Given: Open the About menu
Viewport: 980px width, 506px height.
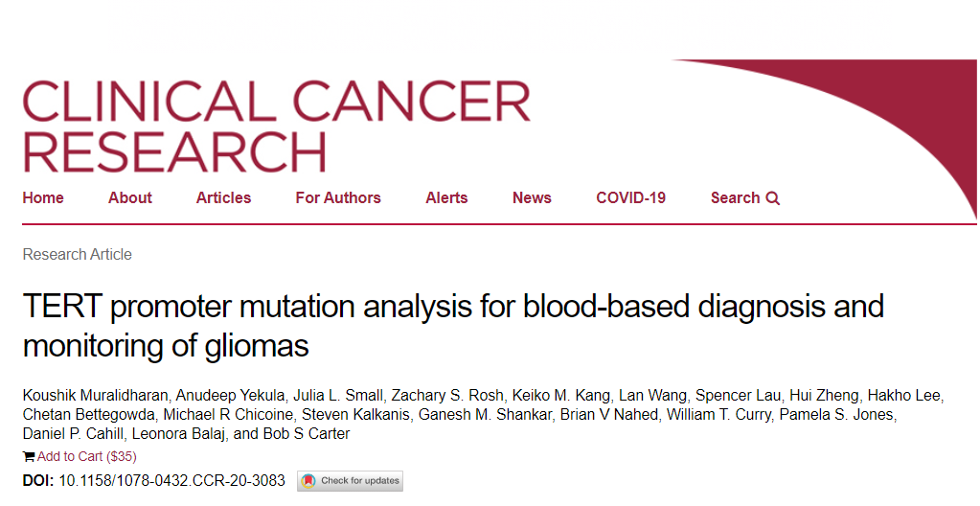Looking at the screenshot, I should click(130, 198).
